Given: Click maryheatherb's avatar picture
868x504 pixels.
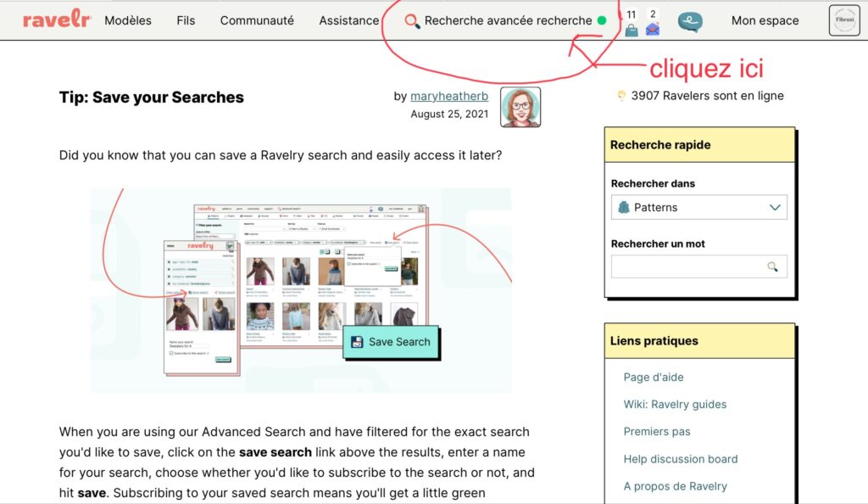Looking at the screenshot, I should 520,107.
